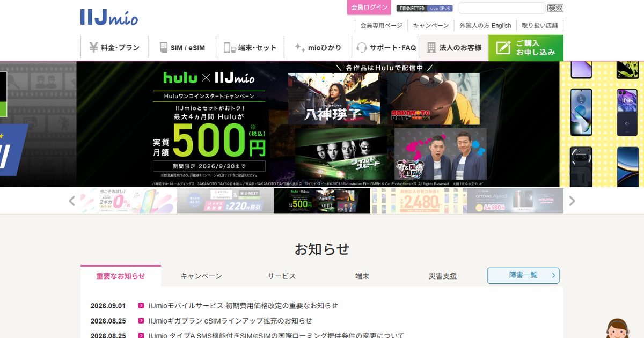The image size is (644, 338).
Task: Switch to サービス tab
Action: [x=282, y=276]
